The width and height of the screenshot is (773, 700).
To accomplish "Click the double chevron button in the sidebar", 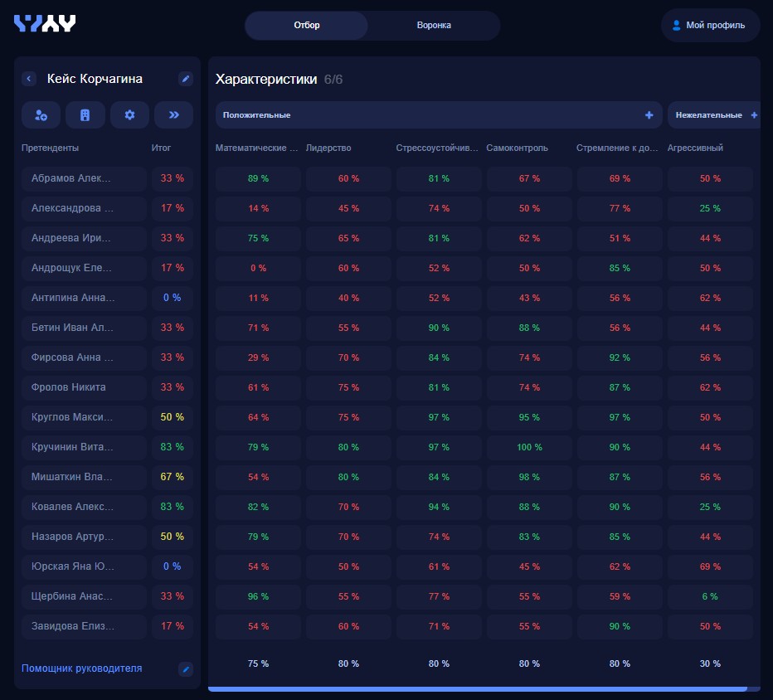I will pos(173,114).
